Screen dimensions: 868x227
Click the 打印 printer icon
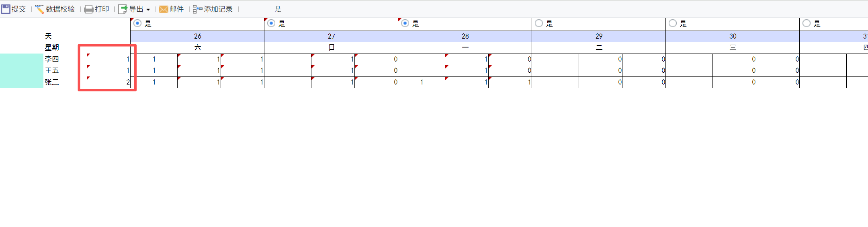(88, 9)
